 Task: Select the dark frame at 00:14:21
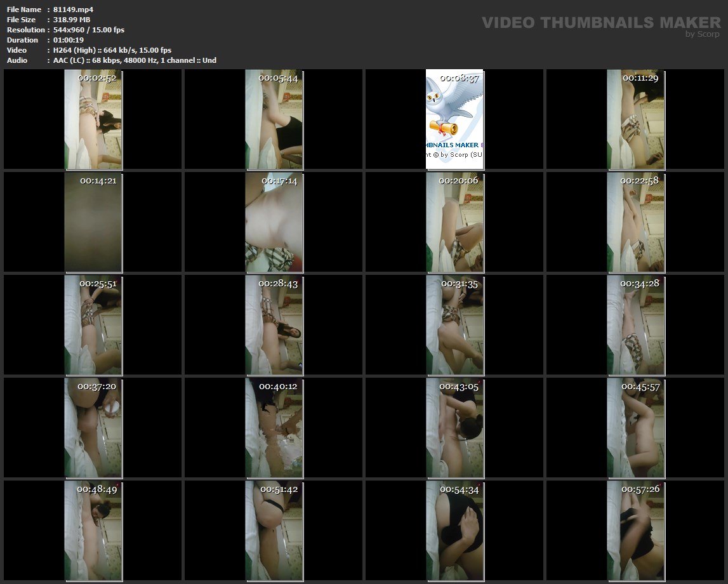coord(93,222)
